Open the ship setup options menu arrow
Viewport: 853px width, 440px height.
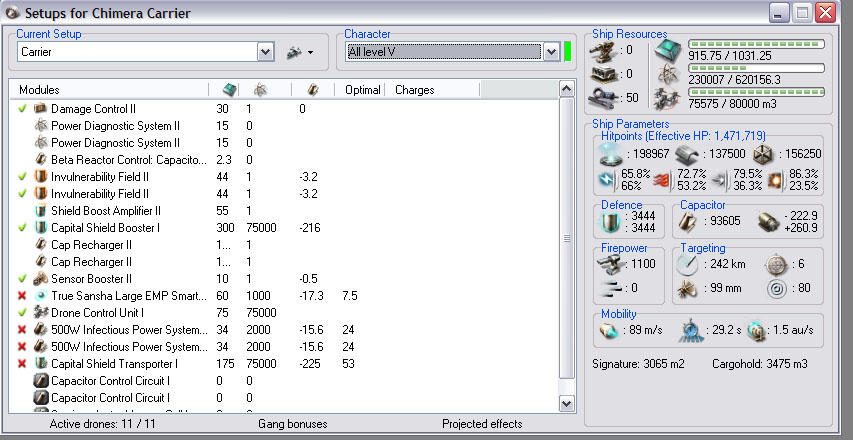[x=310, y=53]
